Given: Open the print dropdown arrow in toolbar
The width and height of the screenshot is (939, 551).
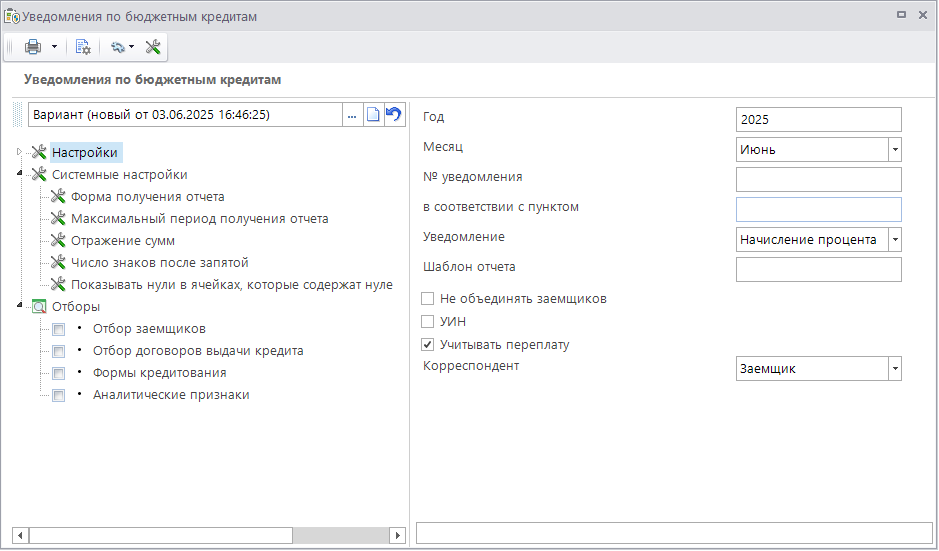Looking at the screenshot, I should pos(54,47).
